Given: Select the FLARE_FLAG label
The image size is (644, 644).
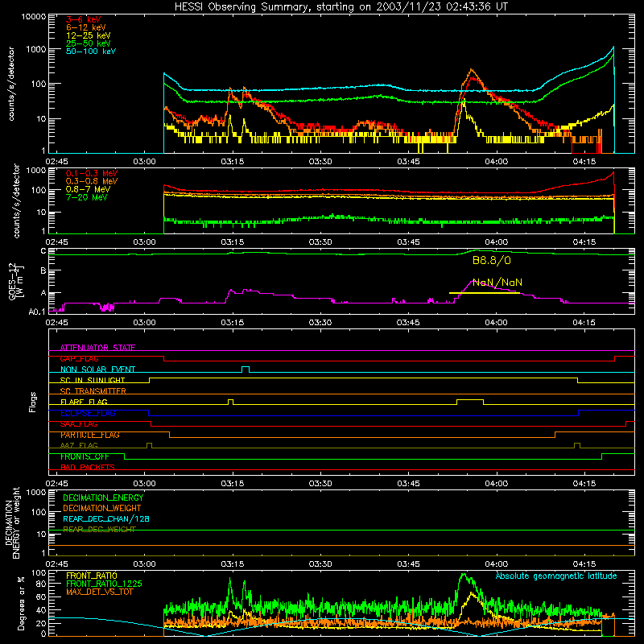Looking at the screenshot, I should [84, 402].
